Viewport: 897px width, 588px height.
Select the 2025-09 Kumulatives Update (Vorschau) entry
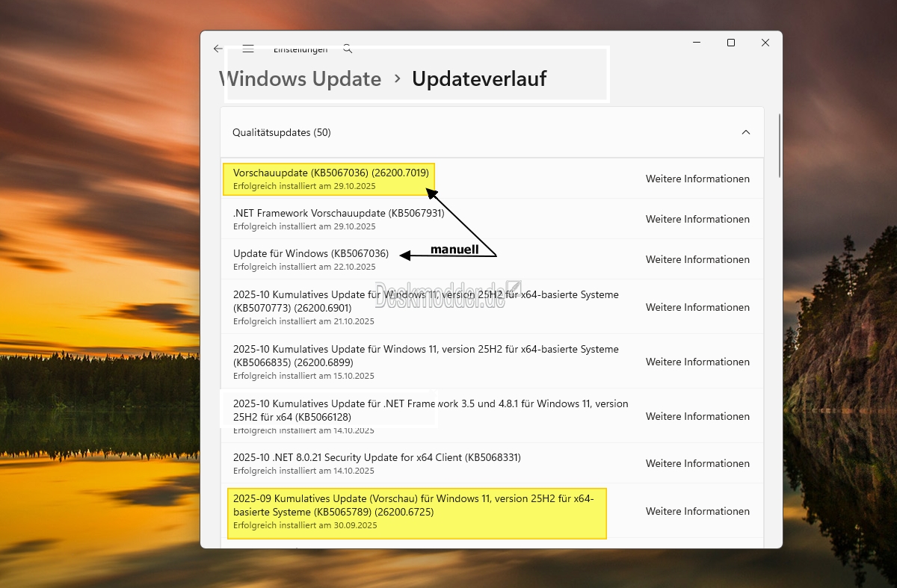(x=413, y=505)
